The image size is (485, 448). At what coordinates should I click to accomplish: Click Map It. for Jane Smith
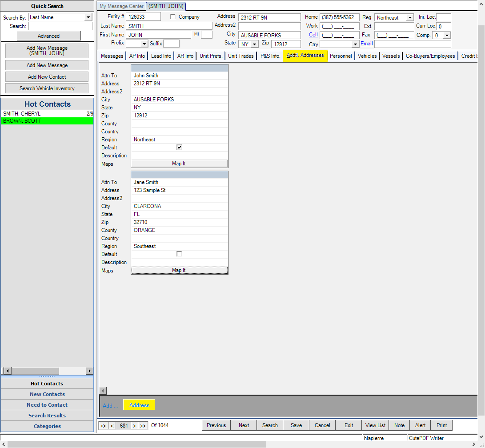[x=179, y=270]
